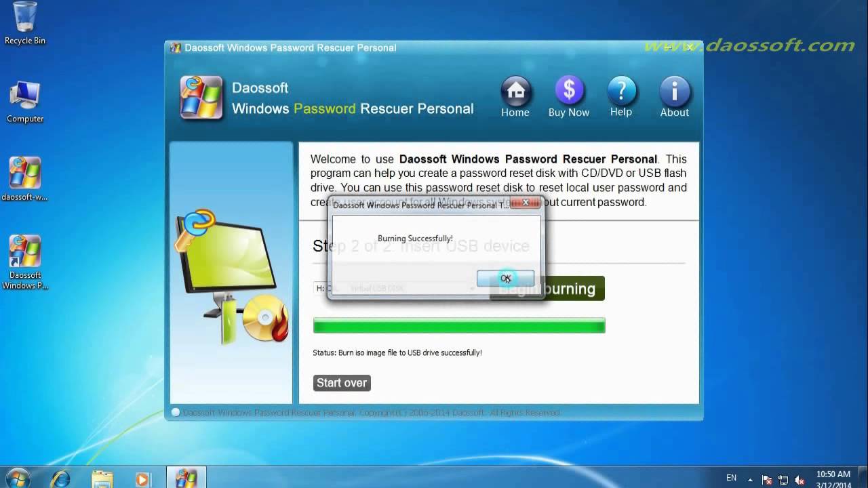The width and height of the screenshot is (868, 488).
Task: Click the Begin burning button
Action: (547, 289)
